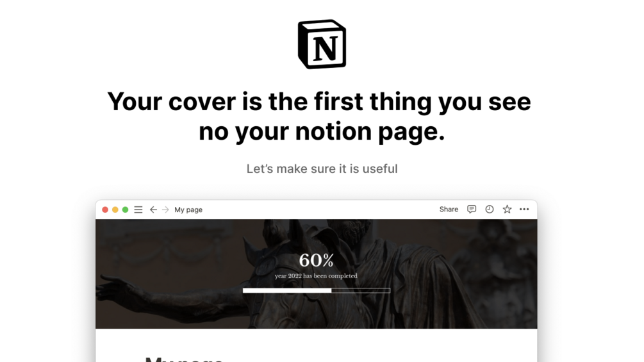Click the Notion logo icon
Screen dimensions: 644x362
[322, 44]
